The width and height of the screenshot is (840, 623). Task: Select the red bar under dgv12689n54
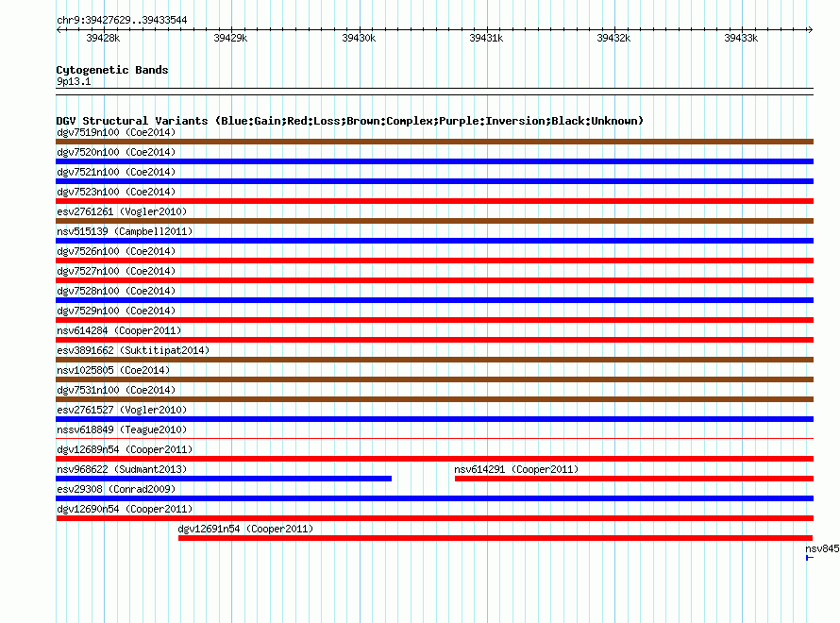[x=434, y=459]
